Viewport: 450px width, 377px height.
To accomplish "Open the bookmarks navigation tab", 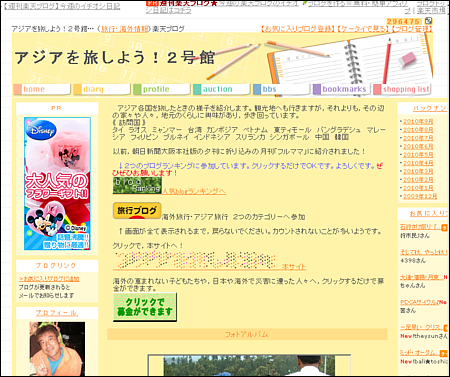I will point(341,89).
